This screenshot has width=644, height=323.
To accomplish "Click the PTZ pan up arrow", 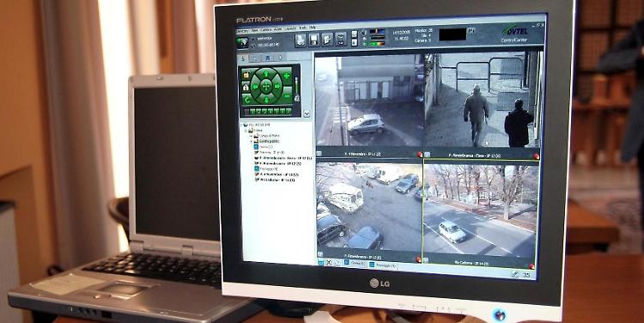I will (266, 74).
